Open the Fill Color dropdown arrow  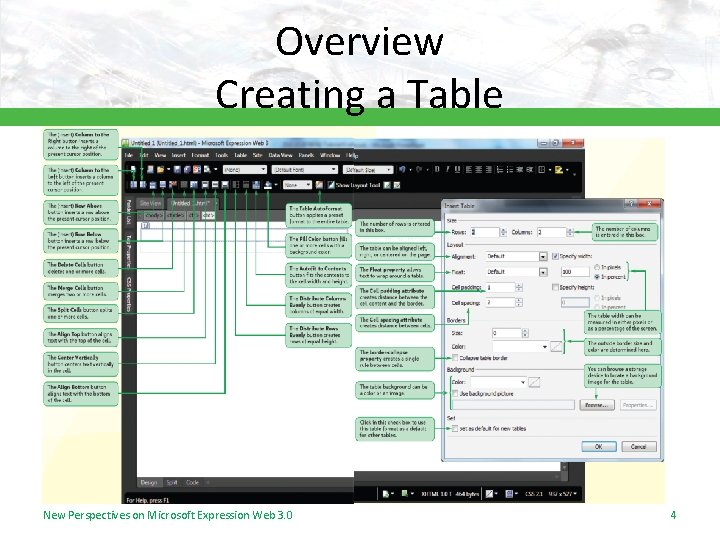pos(276,185)
